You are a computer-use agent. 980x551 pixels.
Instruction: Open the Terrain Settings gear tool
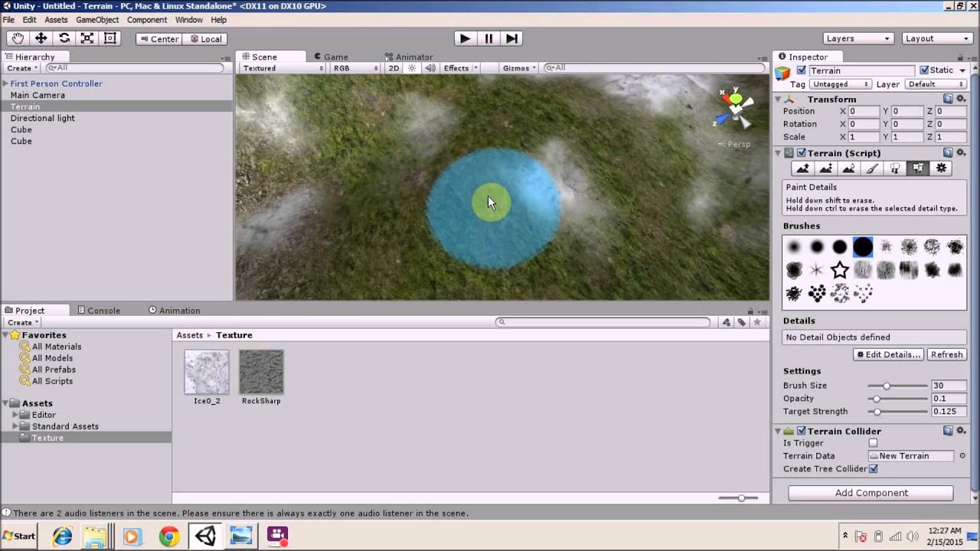pos(941,168)
